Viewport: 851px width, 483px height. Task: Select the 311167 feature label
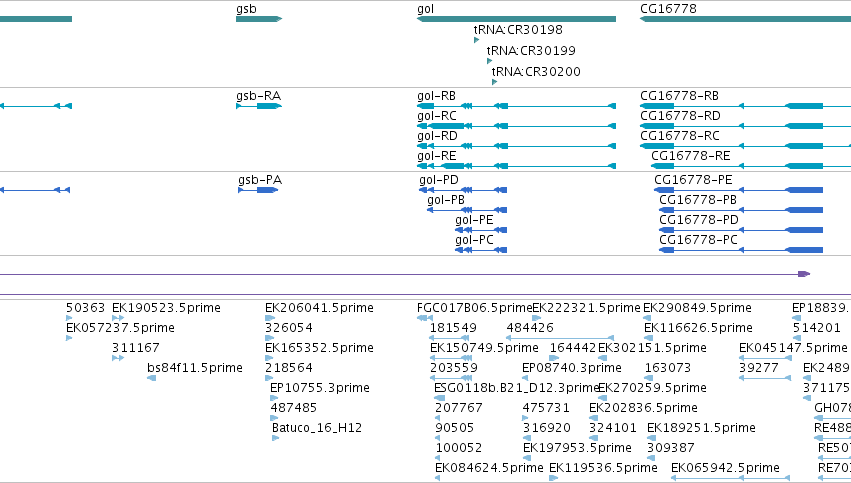pyautogui.click(x=135, y=348)
